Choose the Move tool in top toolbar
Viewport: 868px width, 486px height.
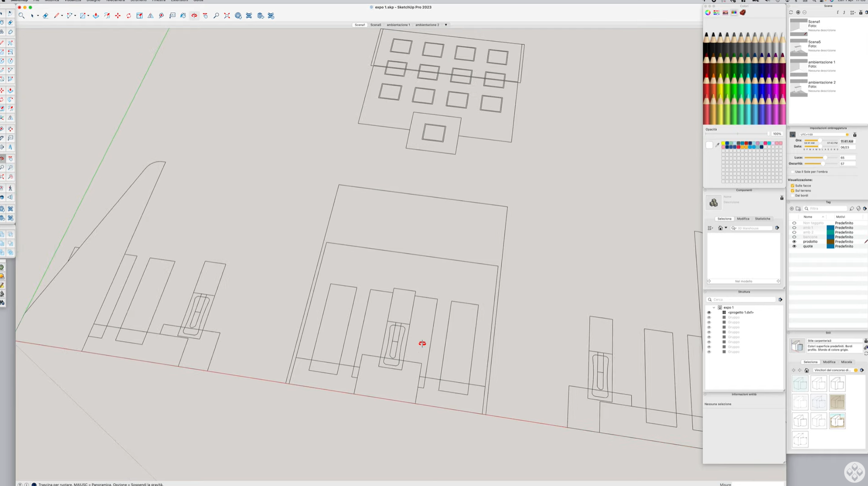click(x=118, y=16)
